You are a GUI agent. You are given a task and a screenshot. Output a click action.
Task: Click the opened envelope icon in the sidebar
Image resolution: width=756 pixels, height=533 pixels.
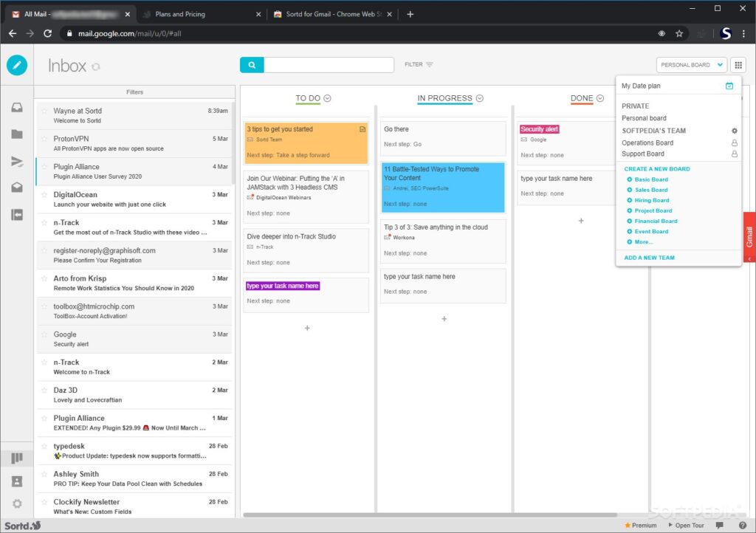pos(17,188)
